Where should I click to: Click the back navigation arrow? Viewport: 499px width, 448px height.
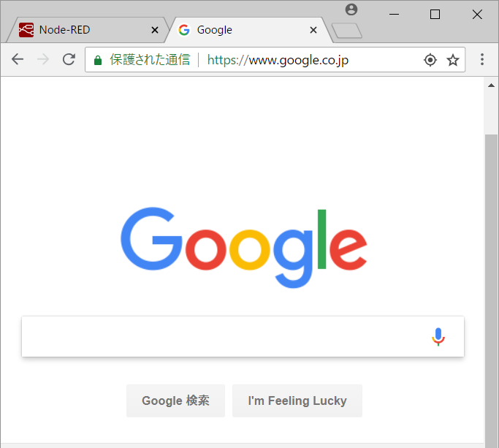[18, 59]
